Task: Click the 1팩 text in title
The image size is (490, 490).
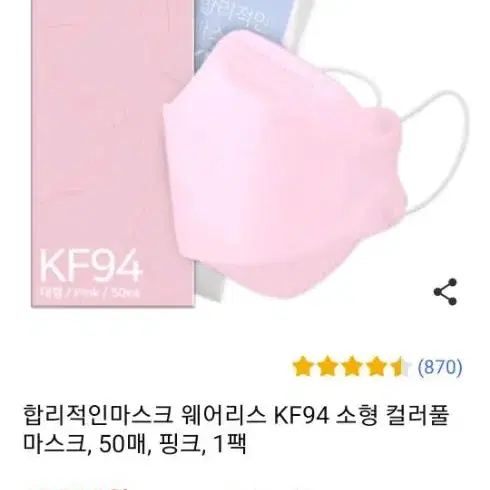Action: 229,444
